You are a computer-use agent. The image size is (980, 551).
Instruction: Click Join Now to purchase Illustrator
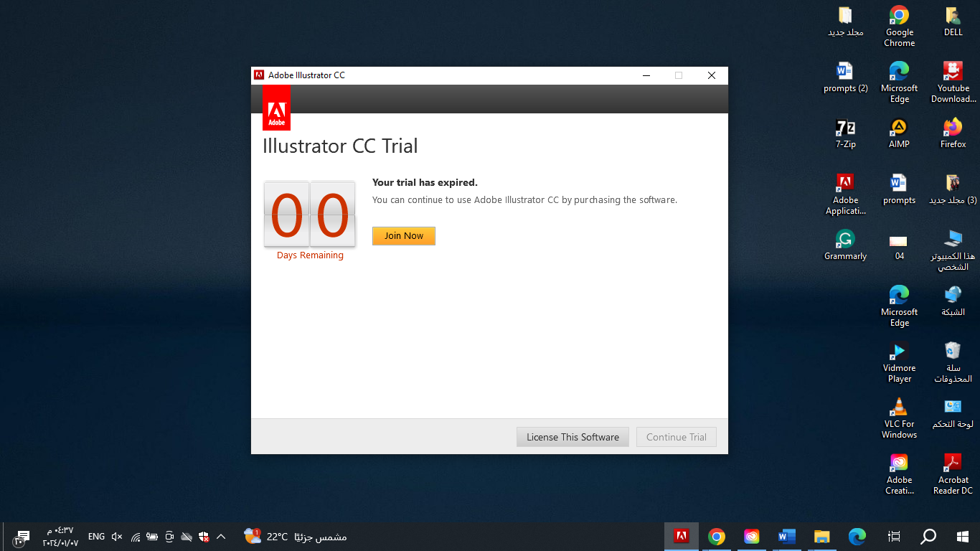[x=403, y=235]
